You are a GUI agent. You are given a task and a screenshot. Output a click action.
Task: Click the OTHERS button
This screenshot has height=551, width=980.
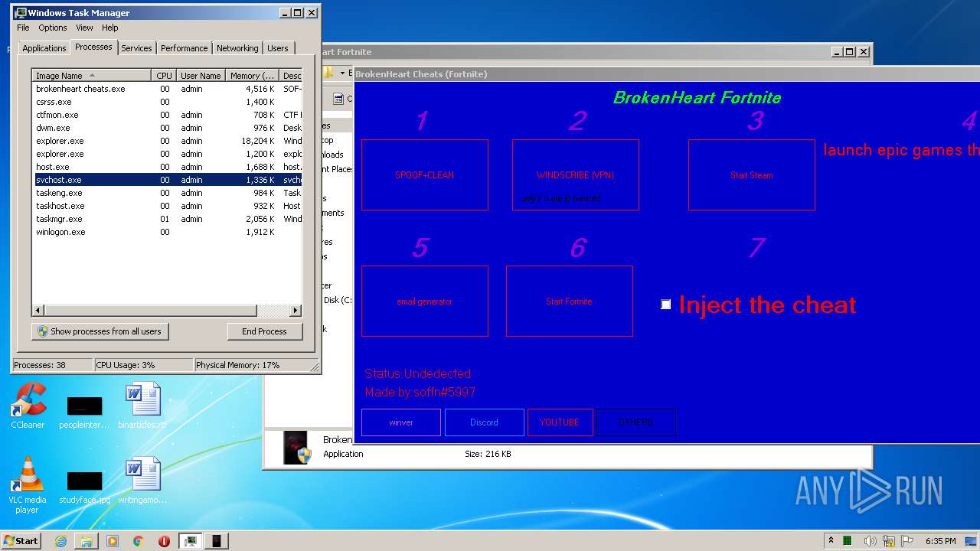pyautogui.click(x=636, y=422)
